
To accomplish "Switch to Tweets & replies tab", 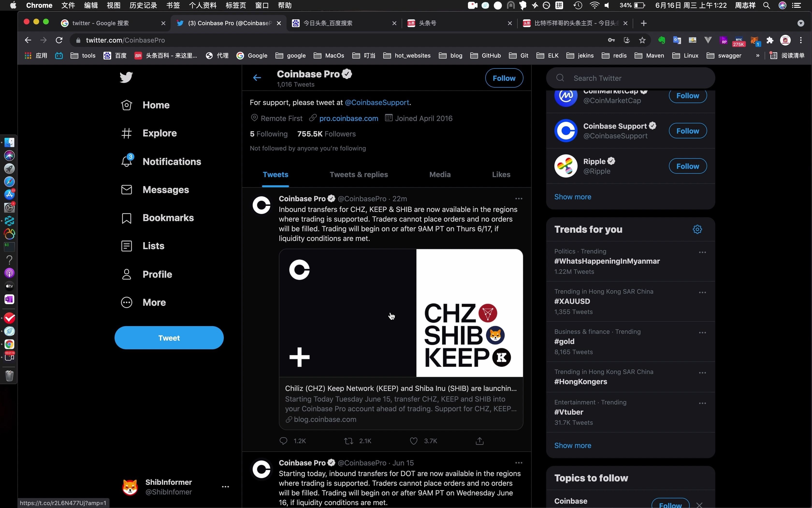I will click(x=359, y=174).
